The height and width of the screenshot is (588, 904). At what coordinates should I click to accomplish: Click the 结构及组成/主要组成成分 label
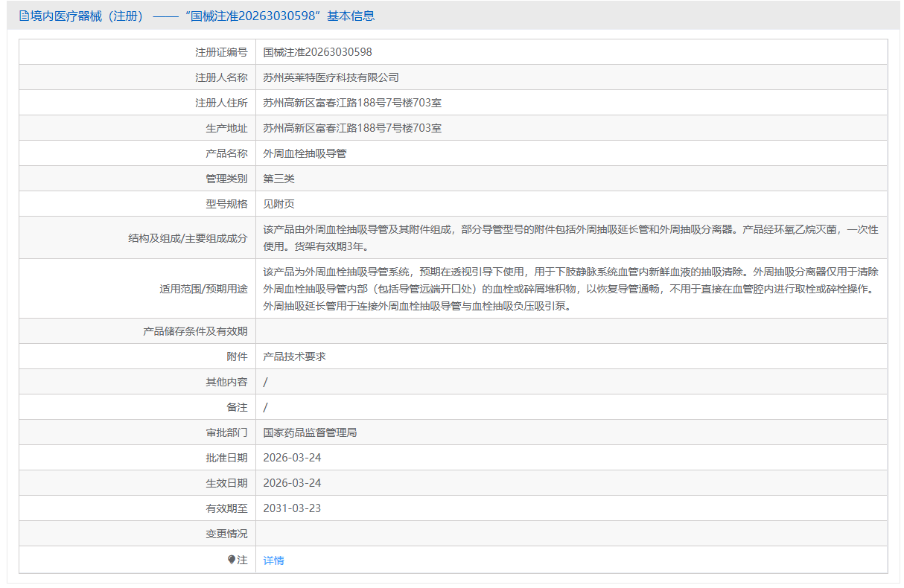188,238
